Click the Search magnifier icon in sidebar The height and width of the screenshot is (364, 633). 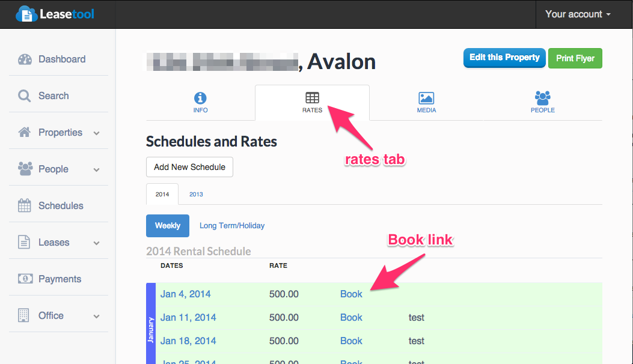click(x=25, y=96)
